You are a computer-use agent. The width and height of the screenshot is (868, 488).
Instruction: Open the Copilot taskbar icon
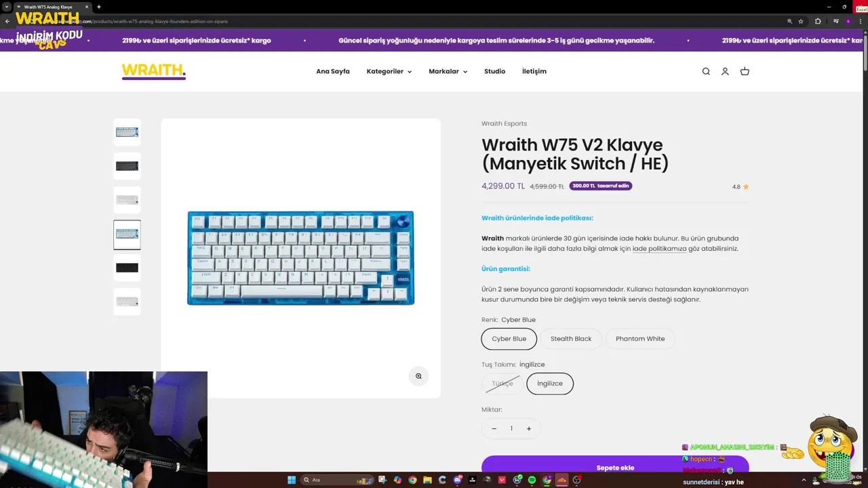397,480
